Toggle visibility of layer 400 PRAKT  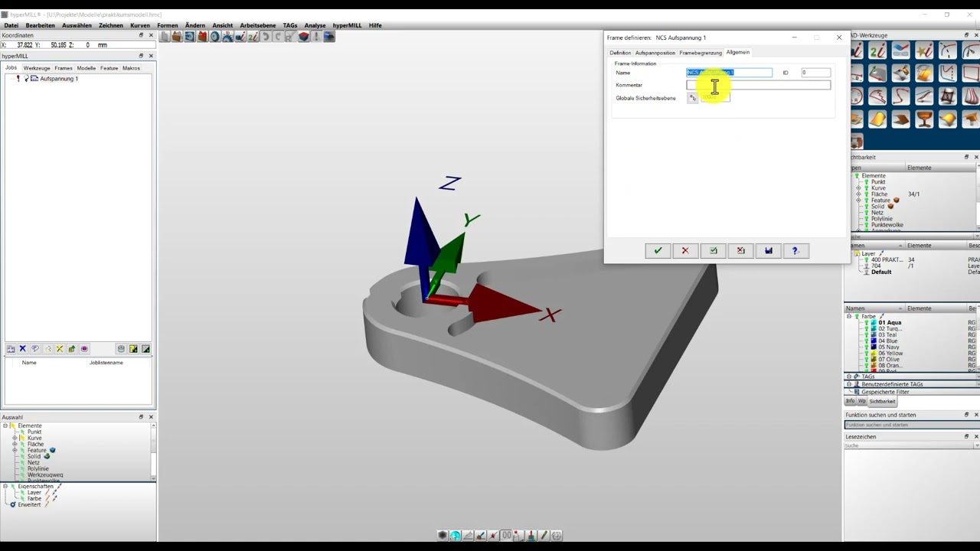867,260
